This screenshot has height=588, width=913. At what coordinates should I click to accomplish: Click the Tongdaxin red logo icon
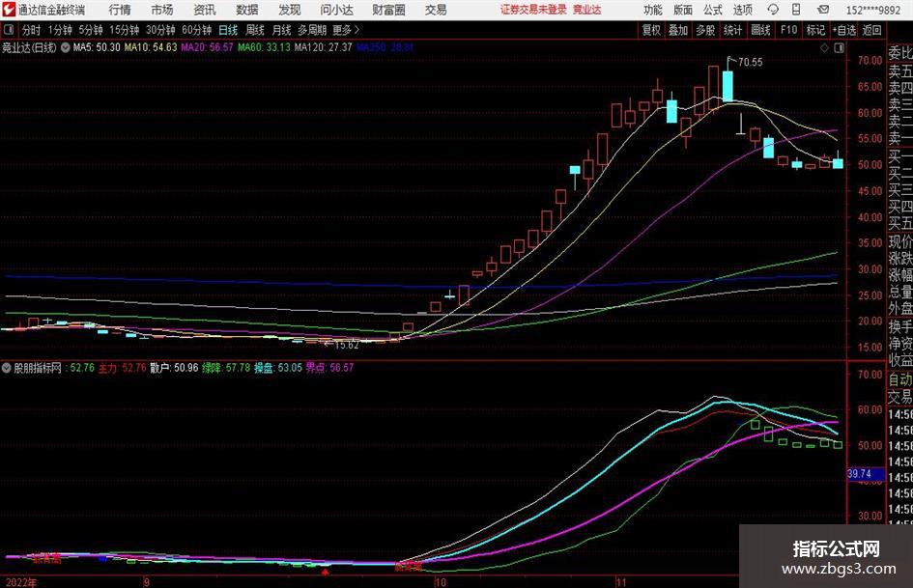pos(8,10)
